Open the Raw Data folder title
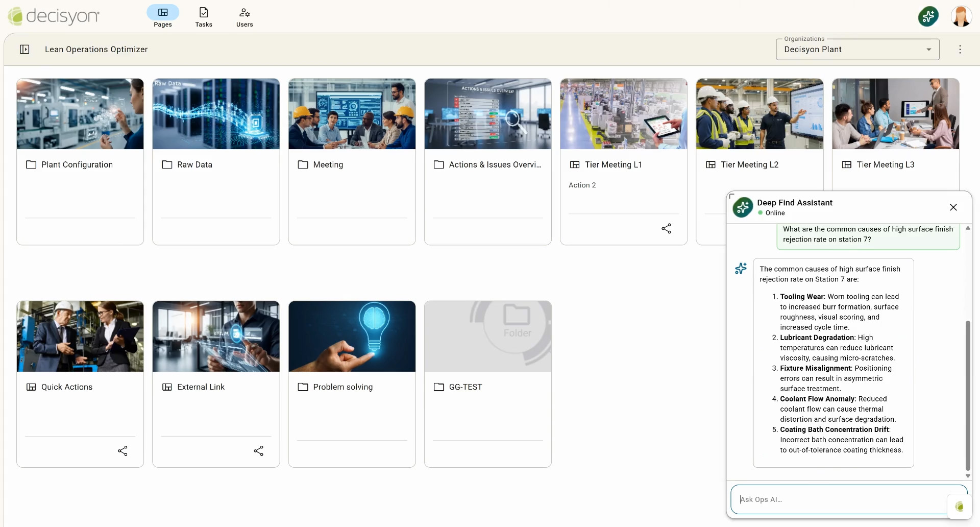This screenshot has height=527, width=980. coord(194,164)
